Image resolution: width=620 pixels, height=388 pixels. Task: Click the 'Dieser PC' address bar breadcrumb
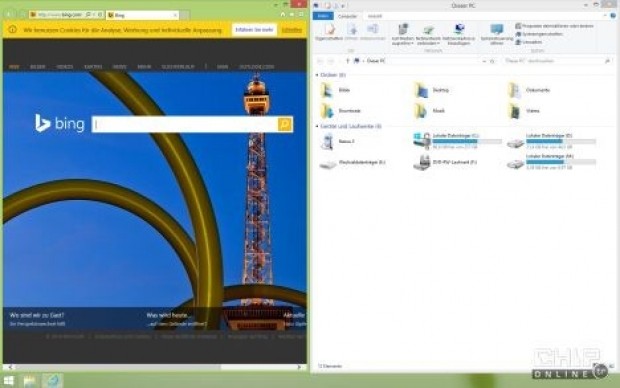pyautogui.click(x=376, y=61)
